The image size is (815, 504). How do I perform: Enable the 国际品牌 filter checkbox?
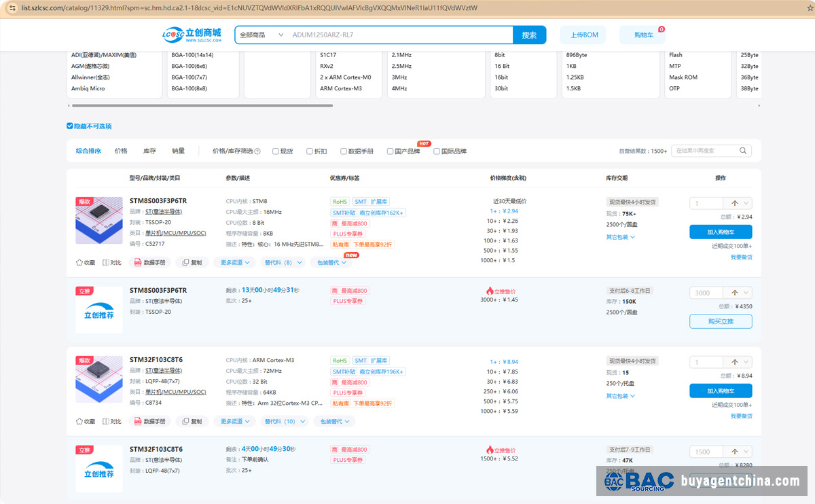coord(437,151)
